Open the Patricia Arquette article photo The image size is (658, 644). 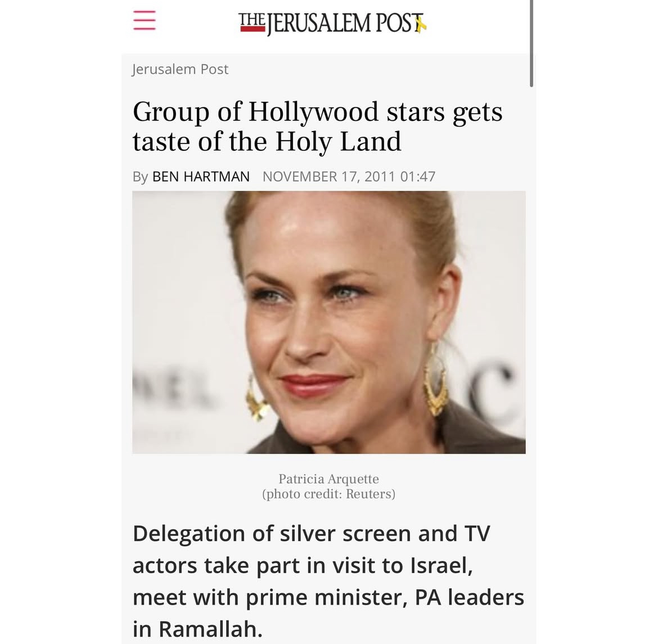[328, 322]
